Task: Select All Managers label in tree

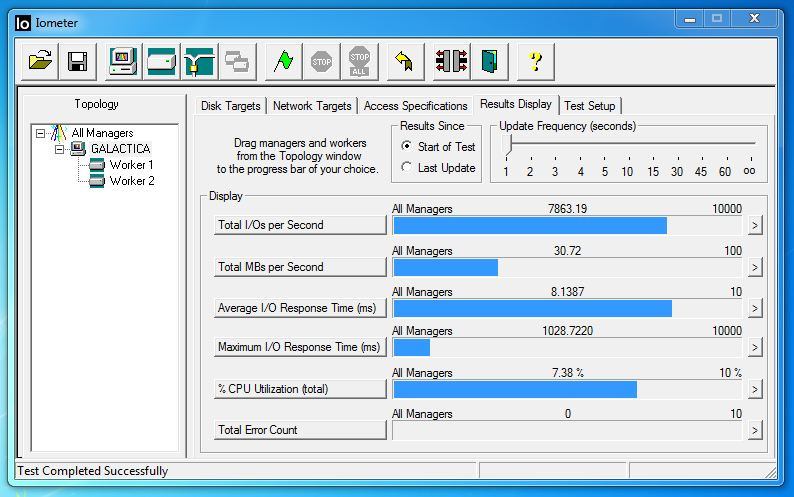Action: pos(102,133)
